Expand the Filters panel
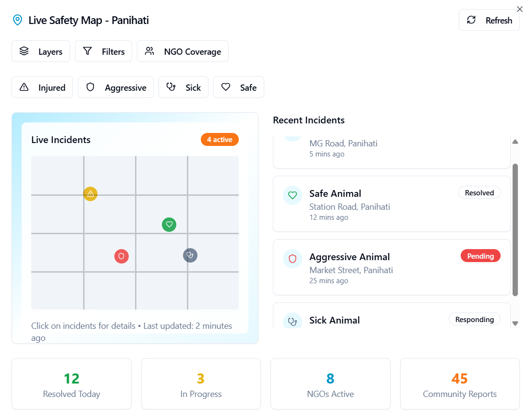 click(103, 51)
